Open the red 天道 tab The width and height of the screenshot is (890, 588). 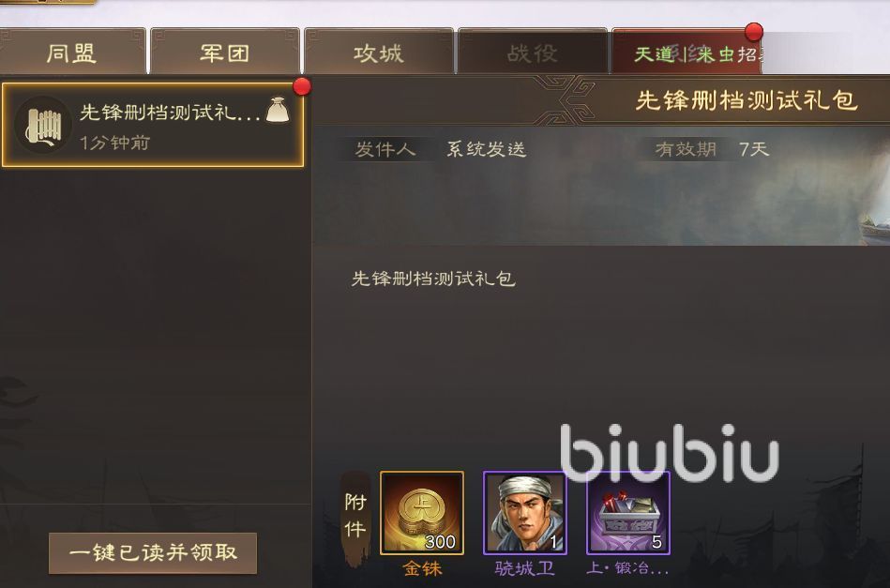pyautogui.click(x=686, y=53)
